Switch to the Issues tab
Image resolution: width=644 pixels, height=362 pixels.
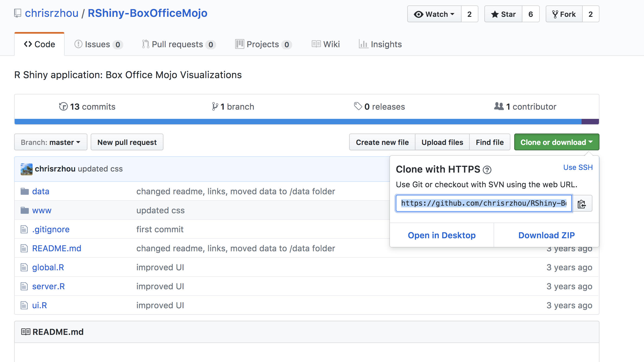[x=98, y=44]
